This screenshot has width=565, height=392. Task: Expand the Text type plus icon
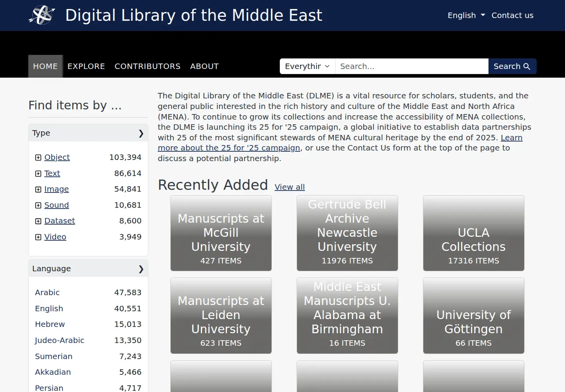[x=38, y=174]
